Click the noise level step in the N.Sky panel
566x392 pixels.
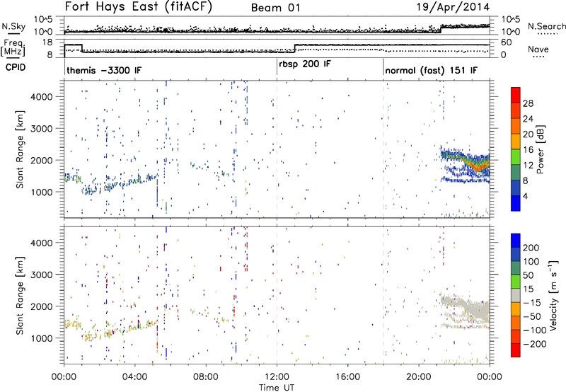pos(441,29)
